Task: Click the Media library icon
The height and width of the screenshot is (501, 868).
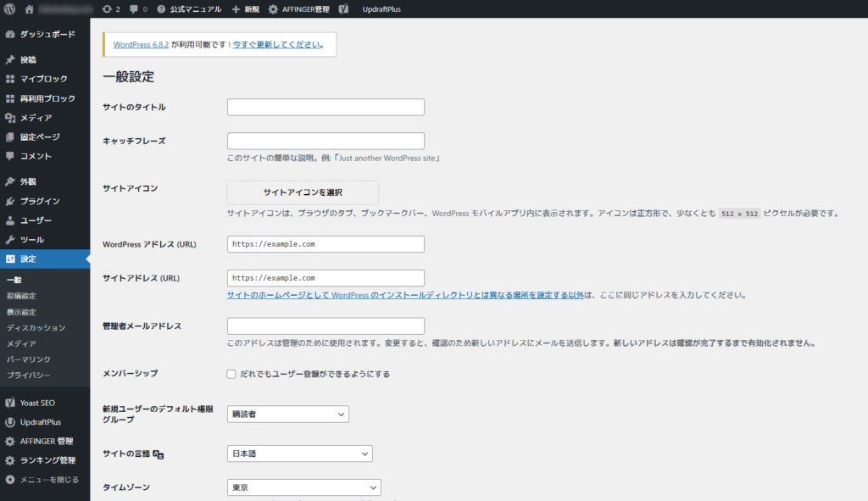Action: coord(10,118)
